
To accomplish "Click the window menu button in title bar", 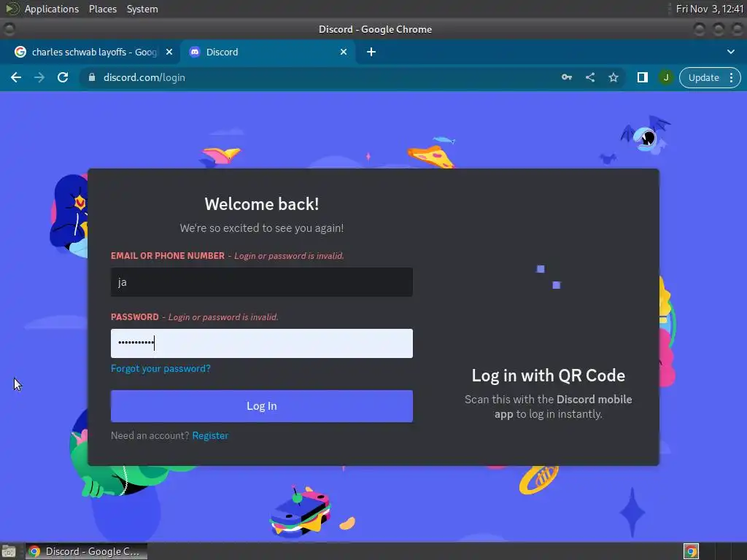I will point(9,29).
